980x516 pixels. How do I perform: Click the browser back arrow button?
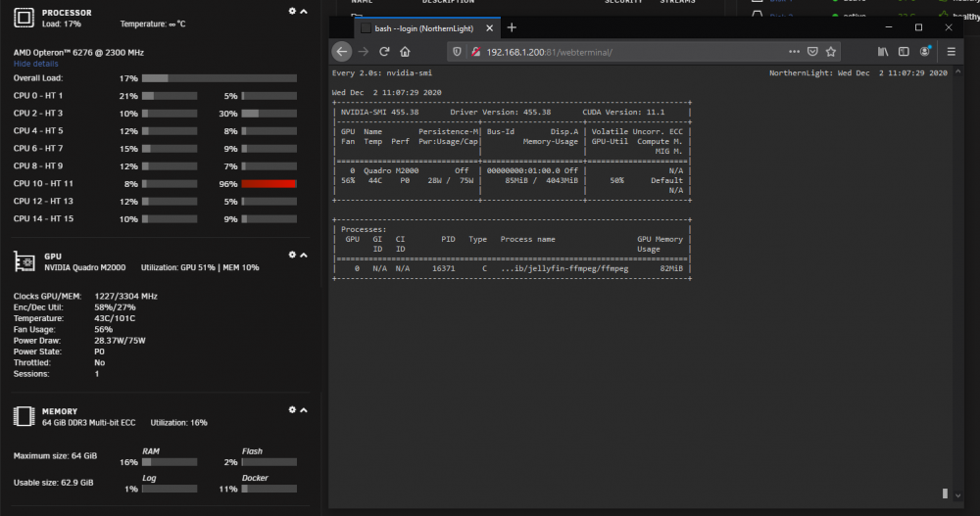(x=342, y=52)
